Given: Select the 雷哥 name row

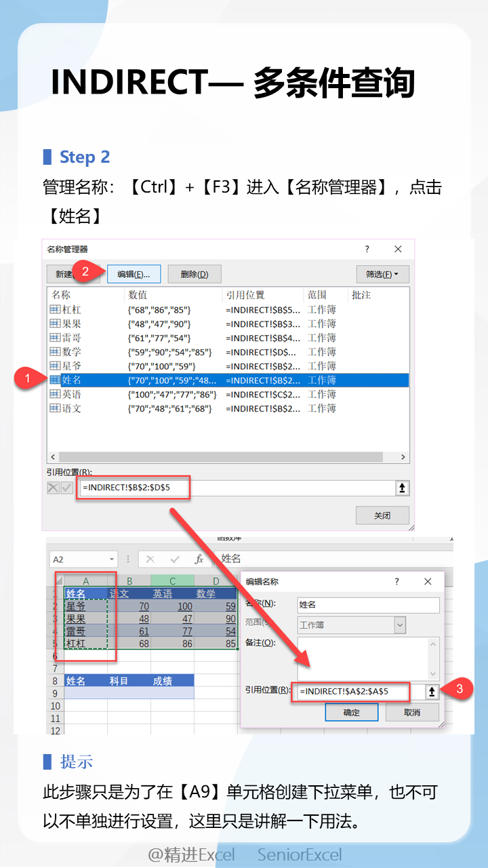Looking at the screenshot, I should [x=228, y=338].
